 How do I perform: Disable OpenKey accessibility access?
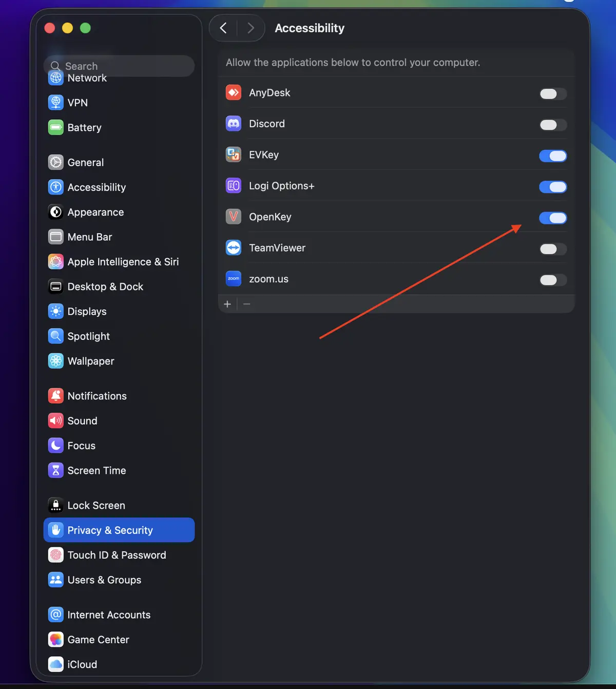(x=552, y=218)
